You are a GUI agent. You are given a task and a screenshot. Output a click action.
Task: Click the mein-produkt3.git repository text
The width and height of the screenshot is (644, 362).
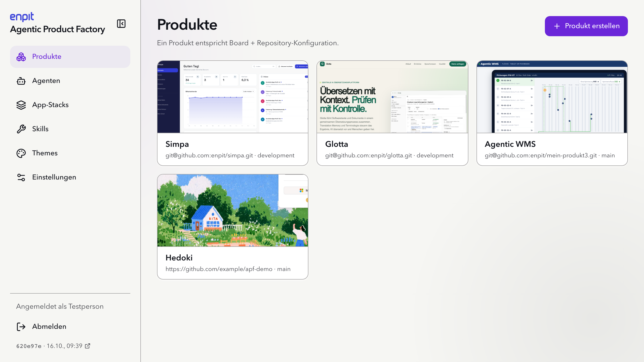click(x=550, y=156)
